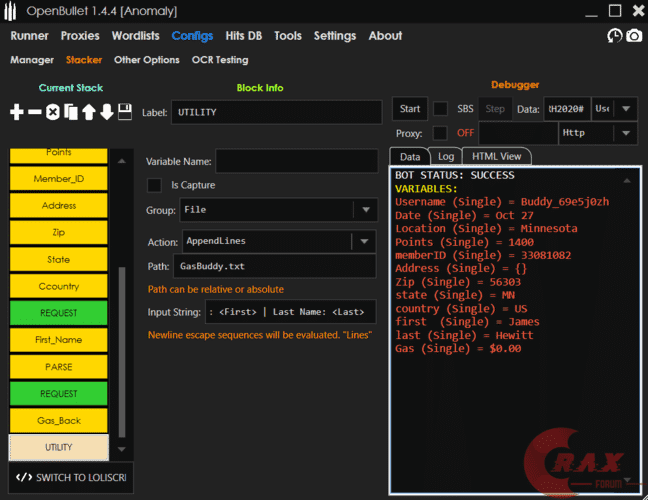Enable the Is Capture checkbox
The image size is (648, 500).
coord(154,185)
